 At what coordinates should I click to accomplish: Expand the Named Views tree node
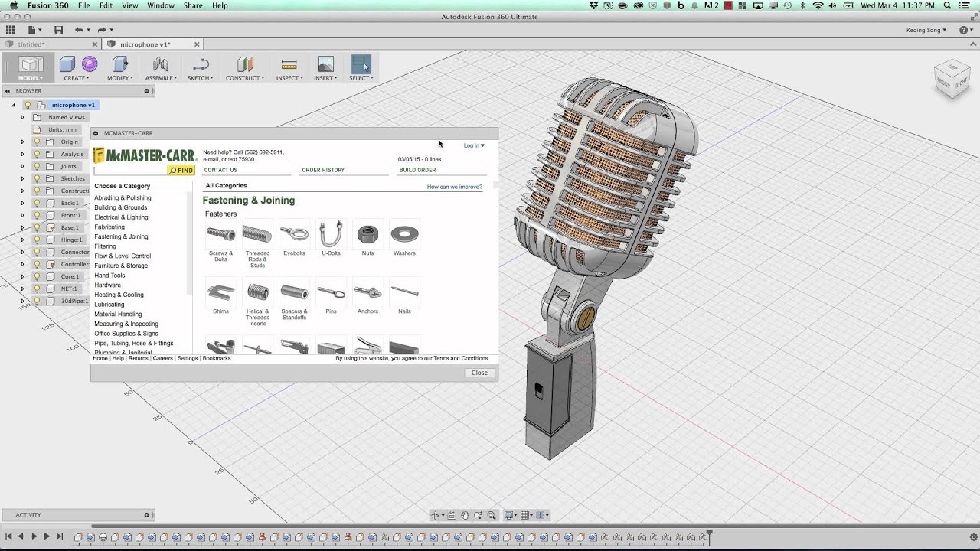22,117
